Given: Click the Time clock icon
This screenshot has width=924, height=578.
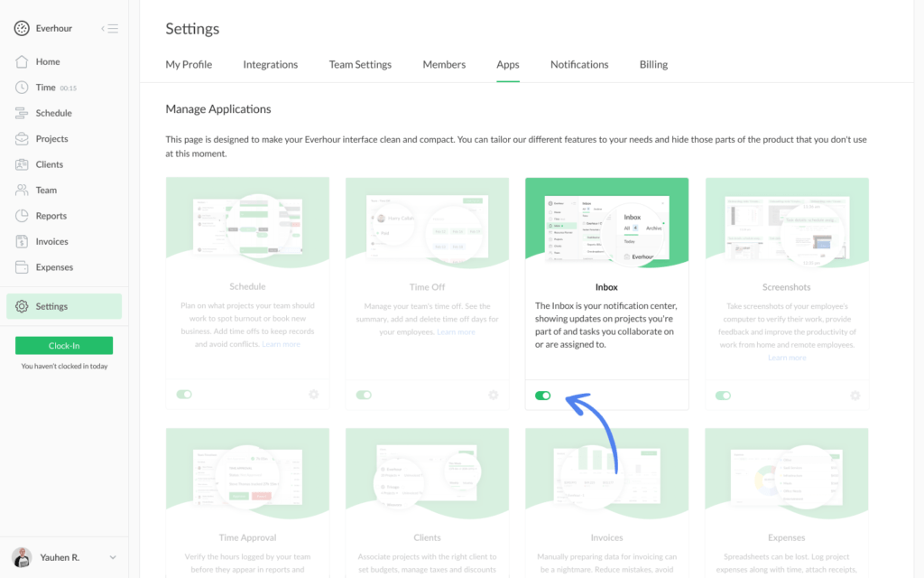Looking at the screenshot, I should [x=22, y=88].
